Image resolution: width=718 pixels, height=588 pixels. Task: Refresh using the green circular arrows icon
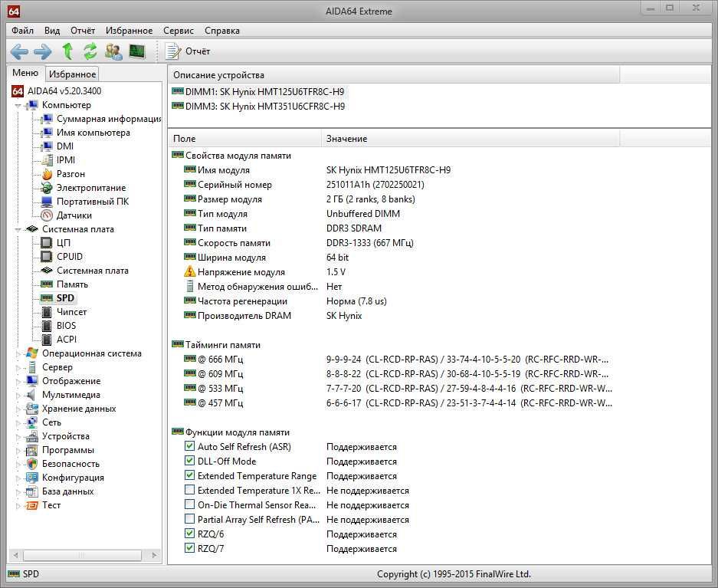[x=90, y=51]
